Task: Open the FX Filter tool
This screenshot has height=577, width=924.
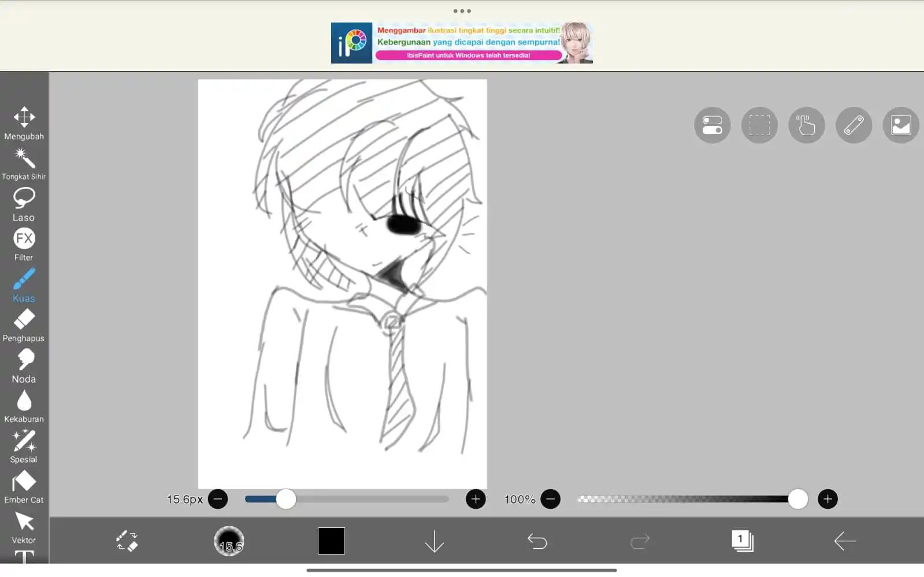Action: pos(24,244)
